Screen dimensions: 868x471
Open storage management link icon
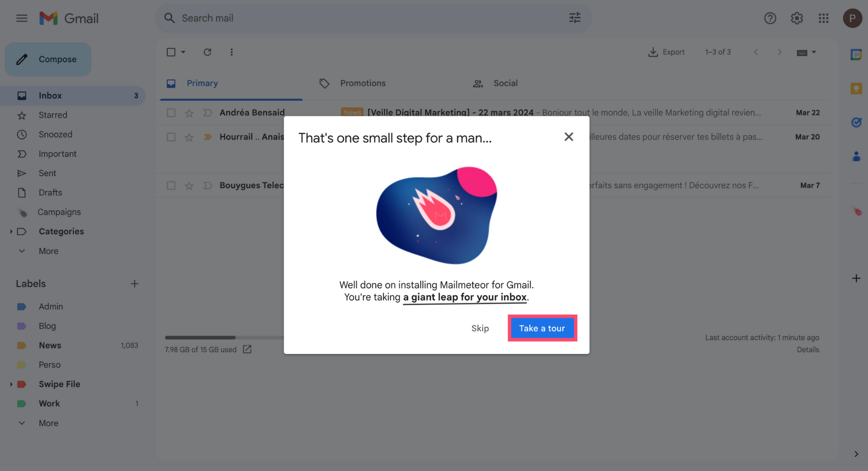pyautogui.click(x=247, y=349)
